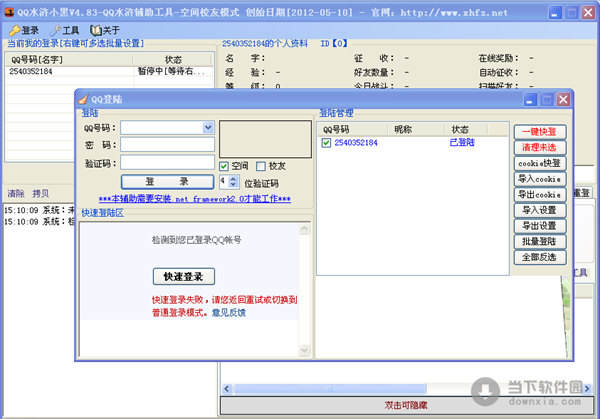This screenshot has height=419, width=600.
Task: Click the 导出设置 button
Action: [540, 226]
